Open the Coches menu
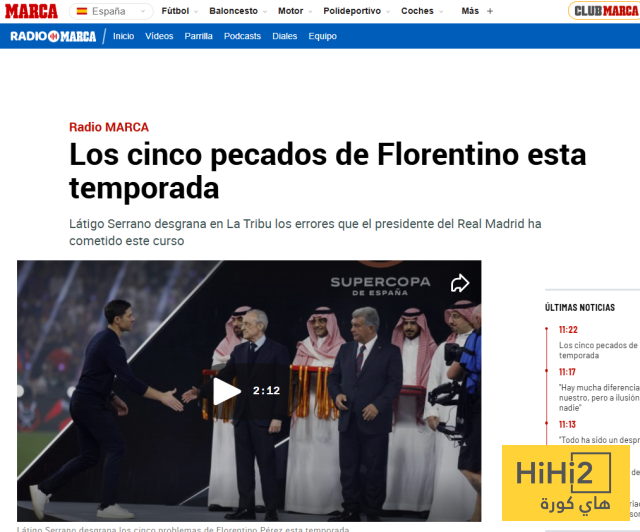 coord(422,11)
